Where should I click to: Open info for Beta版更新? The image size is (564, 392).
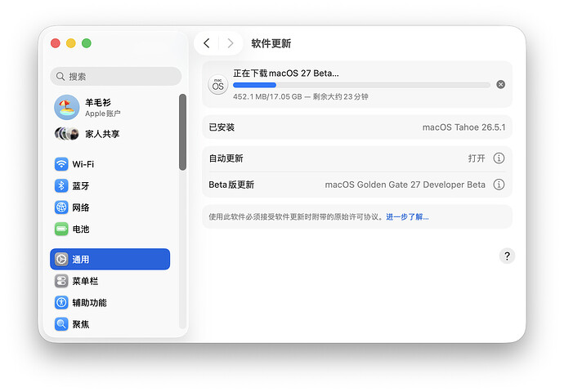(499, 185)
